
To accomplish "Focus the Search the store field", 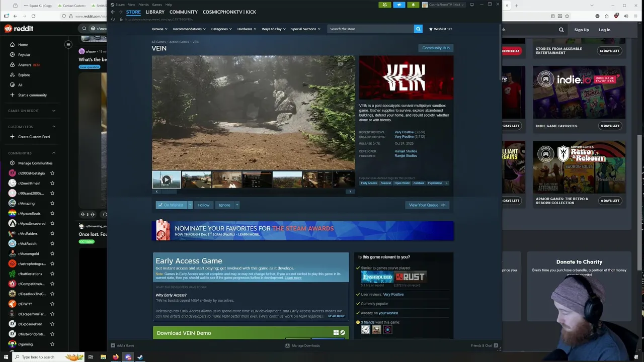I will click(371, 29).
